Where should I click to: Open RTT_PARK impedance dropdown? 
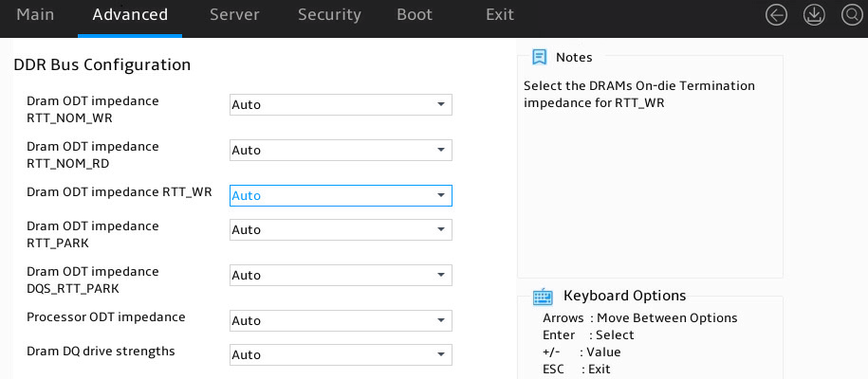tap(341, 229)
